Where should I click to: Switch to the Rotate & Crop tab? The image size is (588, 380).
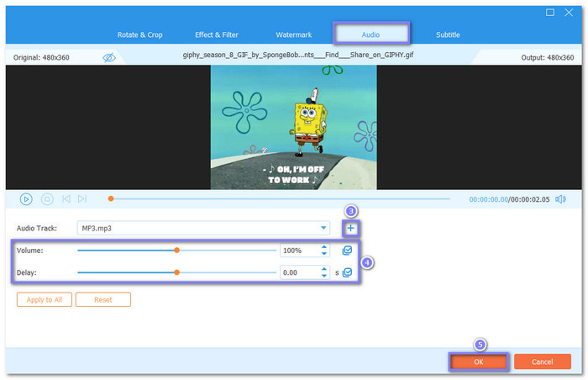[139, 34]
